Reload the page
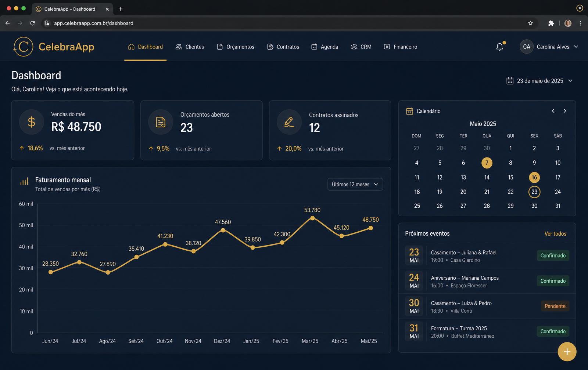 point(32,23)
